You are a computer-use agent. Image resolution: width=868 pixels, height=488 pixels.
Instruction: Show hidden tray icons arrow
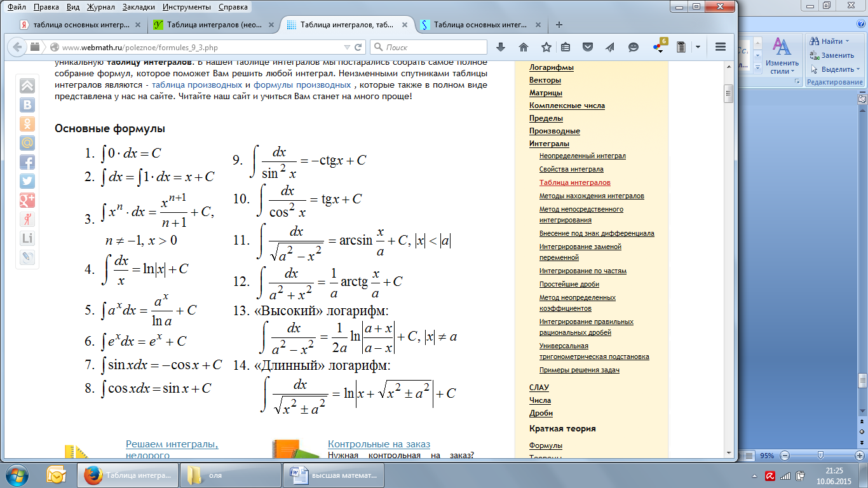click(x=754, y=475)
